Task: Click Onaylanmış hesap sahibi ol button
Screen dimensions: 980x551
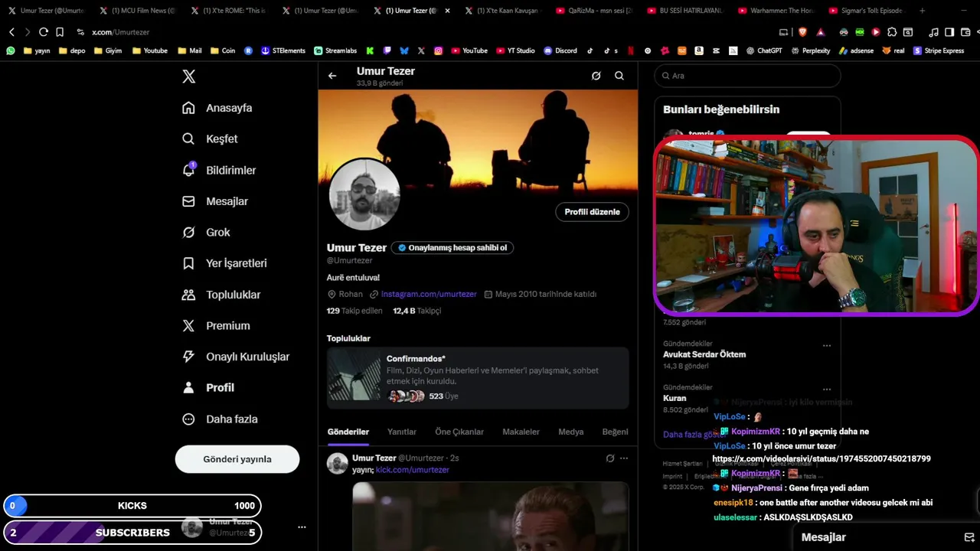Action: click(x=452, y=248)
